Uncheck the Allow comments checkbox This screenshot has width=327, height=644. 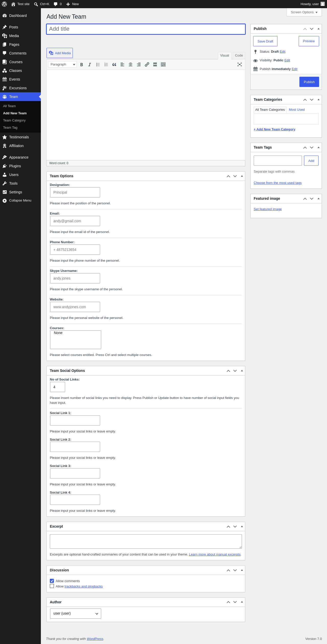[52, 581]
